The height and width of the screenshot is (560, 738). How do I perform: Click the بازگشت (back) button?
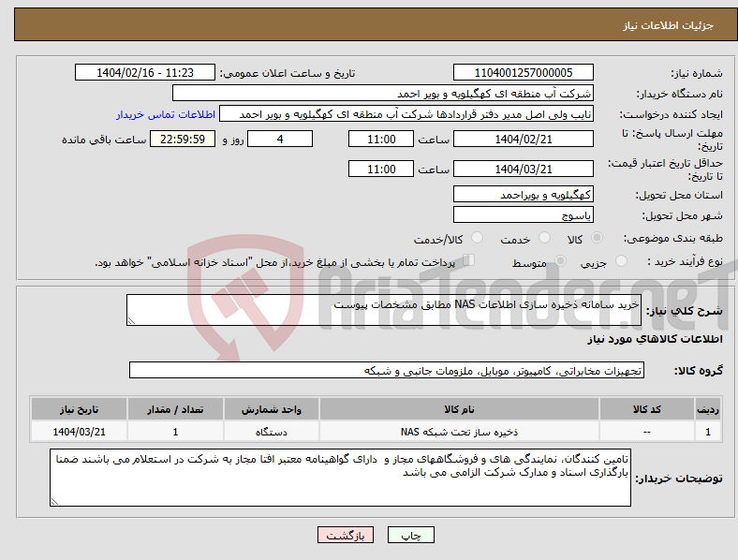(x=346, y=535)
